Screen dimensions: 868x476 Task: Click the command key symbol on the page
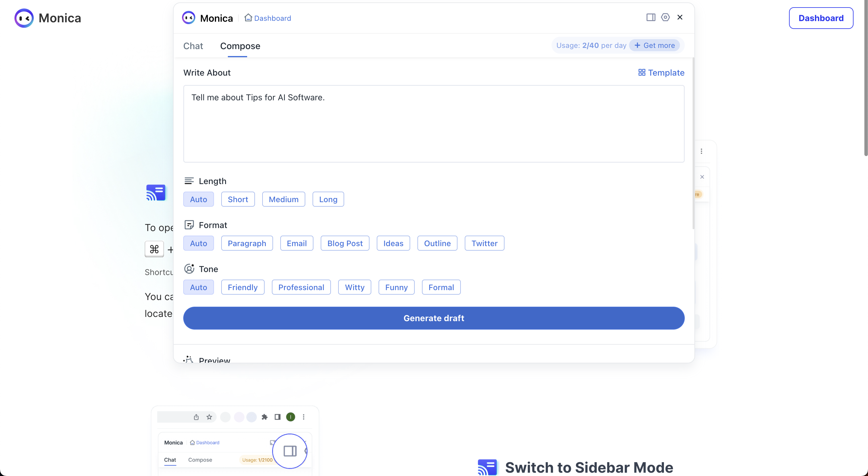154,249
